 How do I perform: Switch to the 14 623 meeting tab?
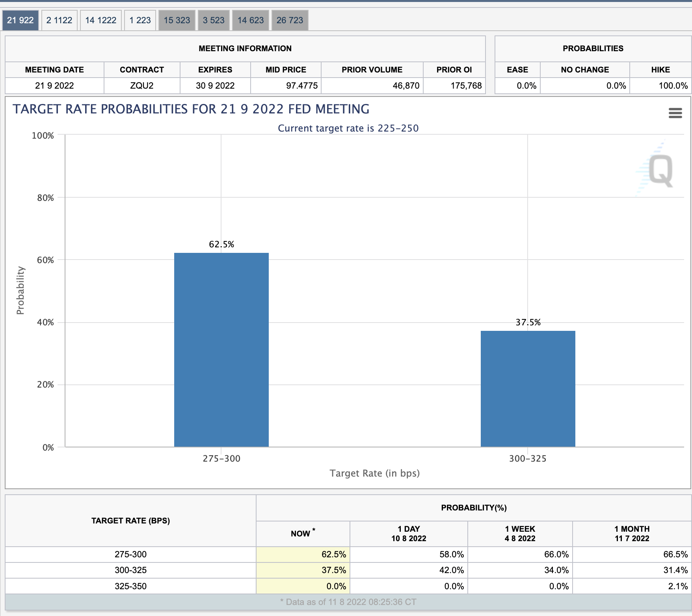pos(251,20)
